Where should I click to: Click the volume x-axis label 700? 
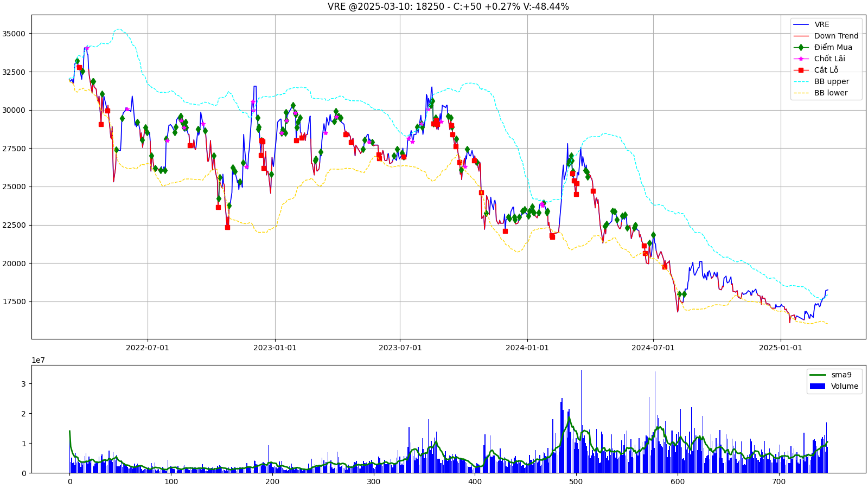(x=778, y=481)
